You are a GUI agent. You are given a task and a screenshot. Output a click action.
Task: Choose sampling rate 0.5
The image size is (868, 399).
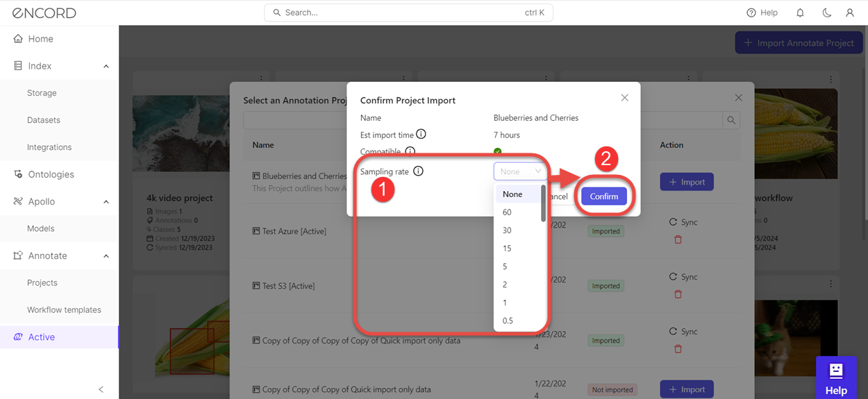(x=517, y=321)
